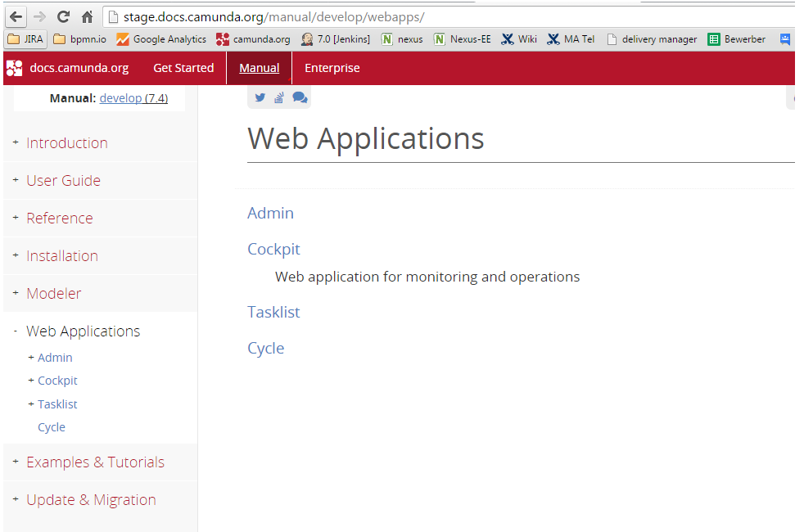
Task: Open the bpmn.io bookmark folder
Action: (80, 39)
